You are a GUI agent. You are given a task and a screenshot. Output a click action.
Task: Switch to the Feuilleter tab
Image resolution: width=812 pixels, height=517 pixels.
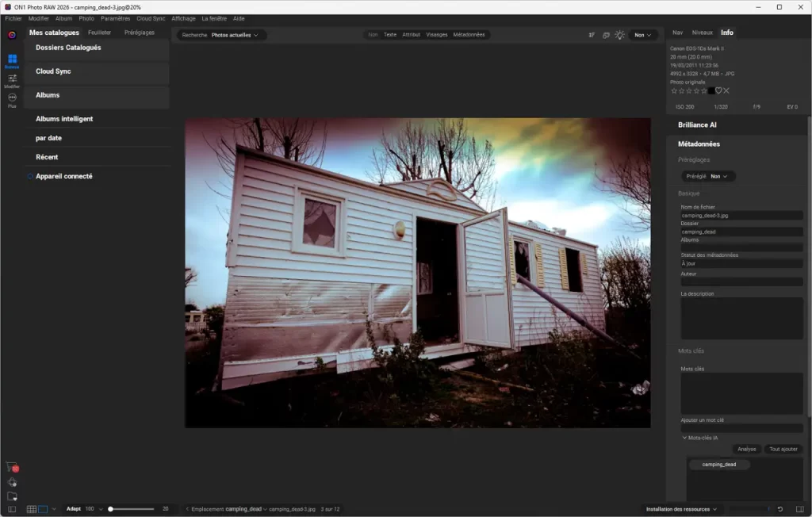coord(99,33)
